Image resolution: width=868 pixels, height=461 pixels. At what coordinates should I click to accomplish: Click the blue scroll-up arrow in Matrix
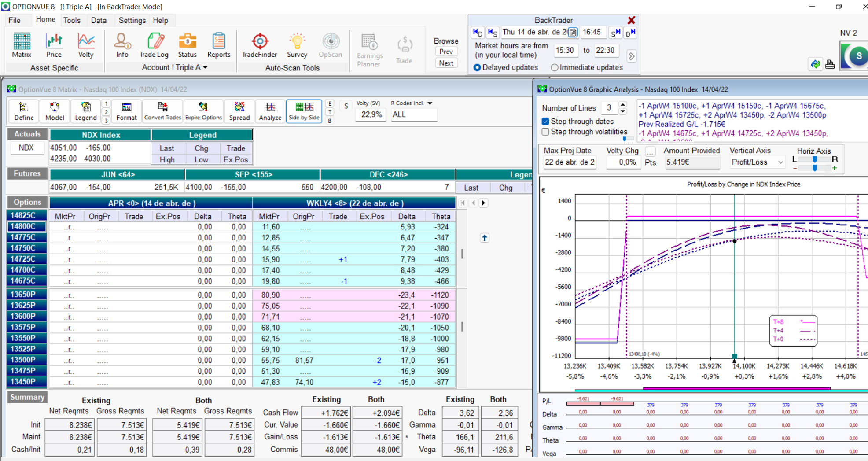tap(485, 238)
